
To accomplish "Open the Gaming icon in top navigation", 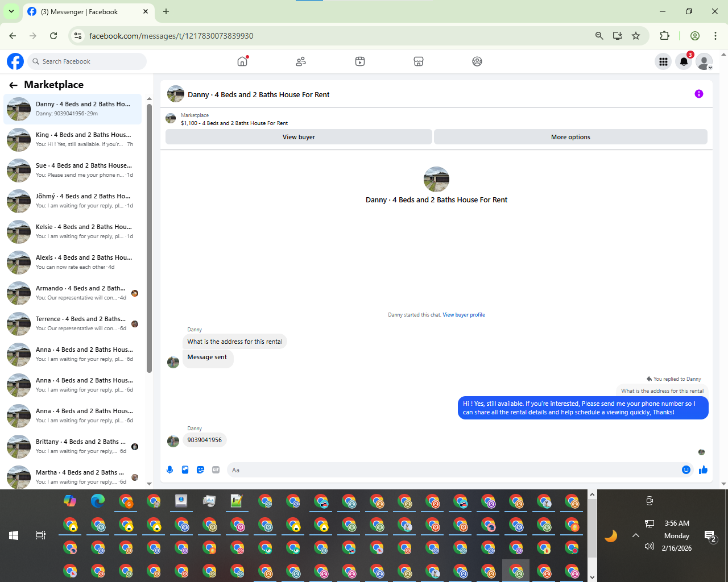I will (x=477, y=61).
